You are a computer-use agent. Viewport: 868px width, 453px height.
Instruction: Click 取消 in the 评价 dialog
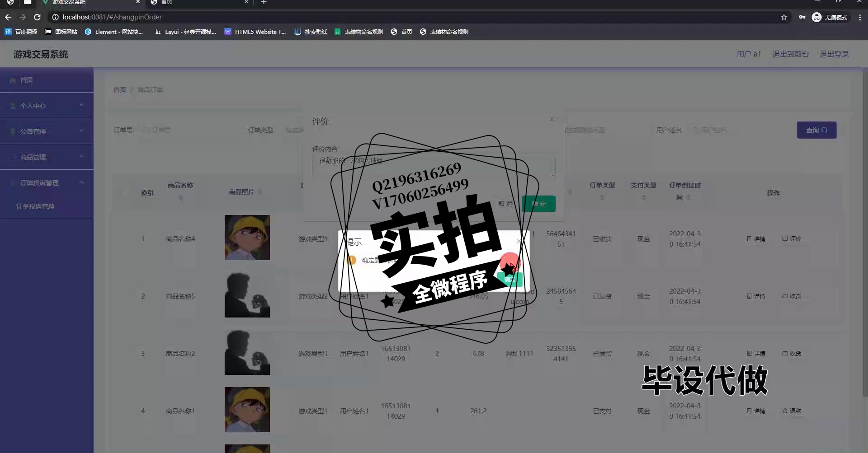point(505,204)
